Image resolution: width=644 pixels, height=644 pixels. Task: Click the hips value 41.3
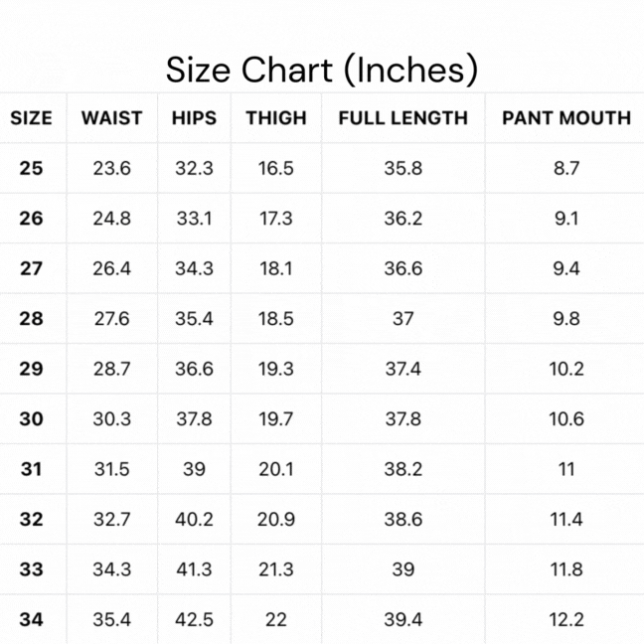[194, 569]
